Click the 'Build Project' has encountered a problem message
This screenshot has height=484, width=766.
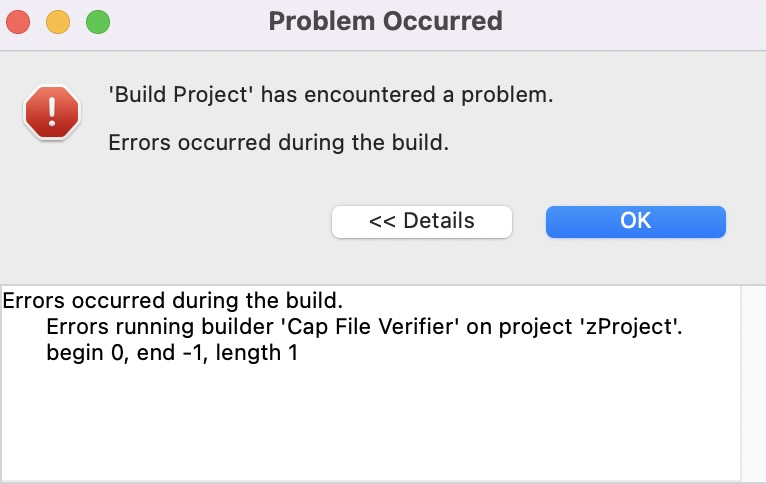[x=330, y=97]
